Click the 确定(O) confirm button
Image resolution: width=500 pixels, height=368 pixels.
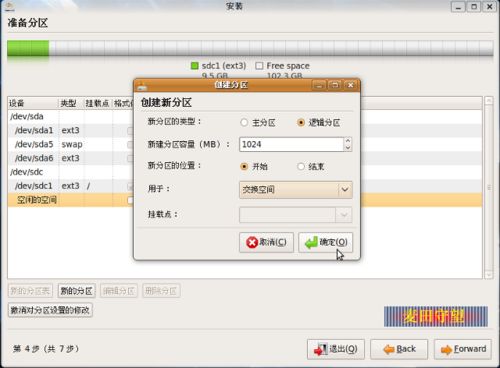coord(325,242)
